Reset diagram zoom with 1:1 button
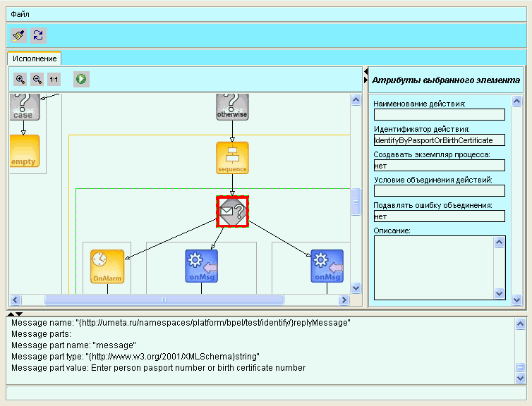 (54, 80)
